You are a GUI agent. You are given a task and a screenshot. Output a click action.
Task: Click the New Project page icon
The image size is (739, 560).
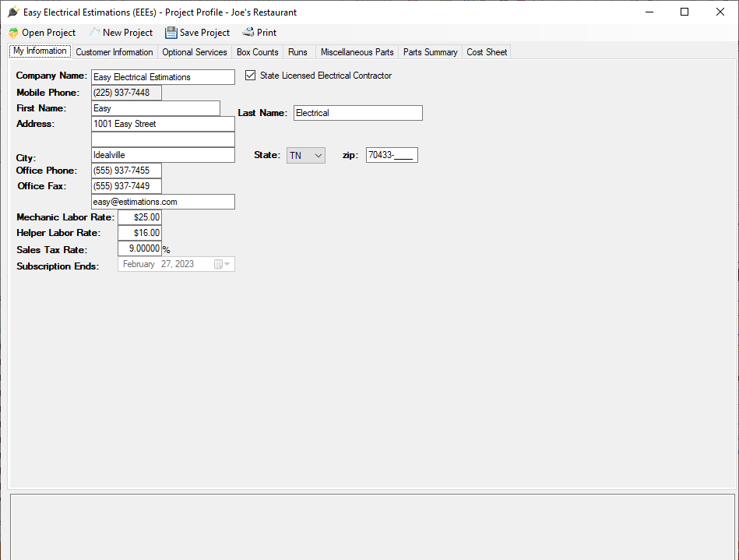[x=95, y=33]
